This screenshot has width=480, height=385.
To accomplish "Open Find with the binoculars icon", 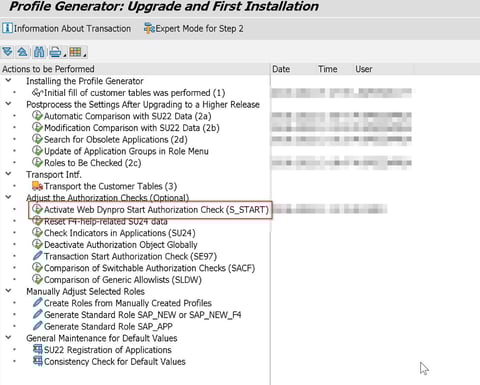I will coord(39,52).
